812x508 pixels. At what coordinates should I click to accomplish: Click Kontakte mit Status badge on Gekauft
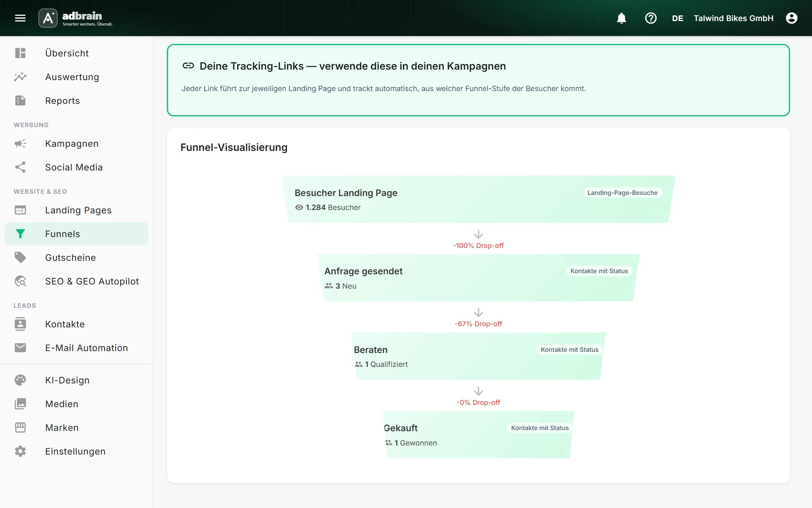[540, 428]
